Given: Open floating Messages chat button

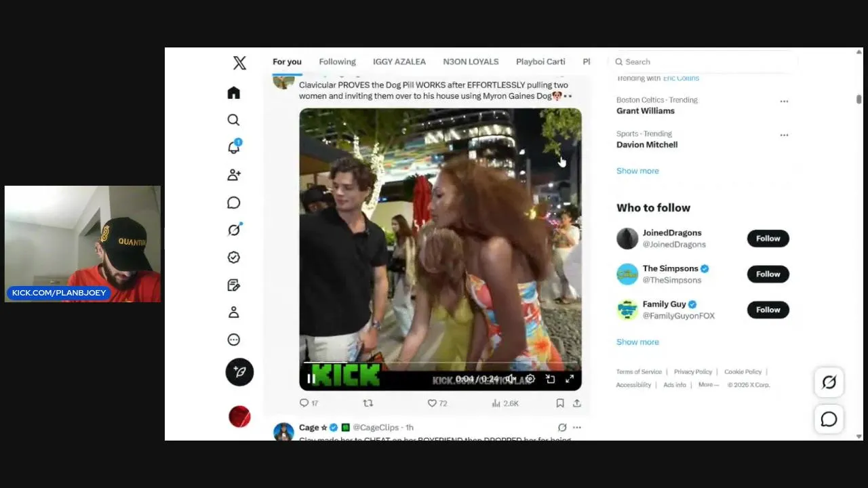Looking at the screenshot, I should [x=829, y=420].
